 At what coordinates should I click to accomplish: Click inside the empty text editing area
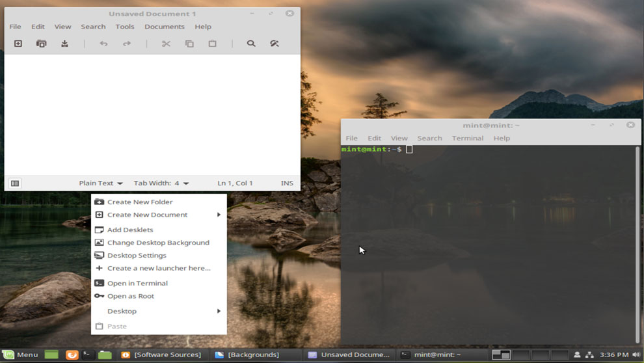pos(152,115)
